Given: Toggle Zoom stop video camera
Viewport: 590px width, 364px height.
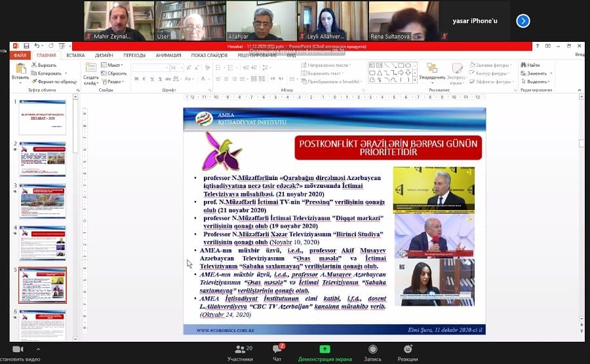Looking at the screenshot, I should click(18, 350).
